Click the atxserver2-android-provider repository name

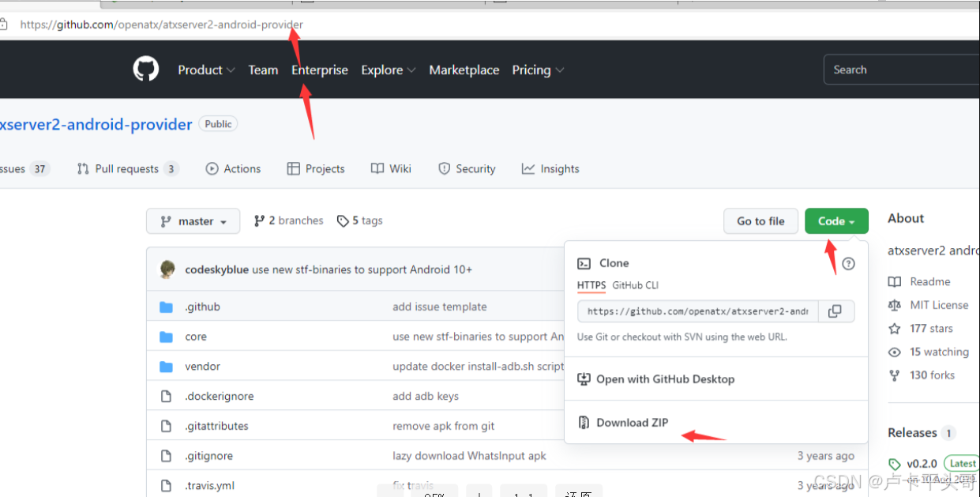pyautogui.click(x=96, y=124)
